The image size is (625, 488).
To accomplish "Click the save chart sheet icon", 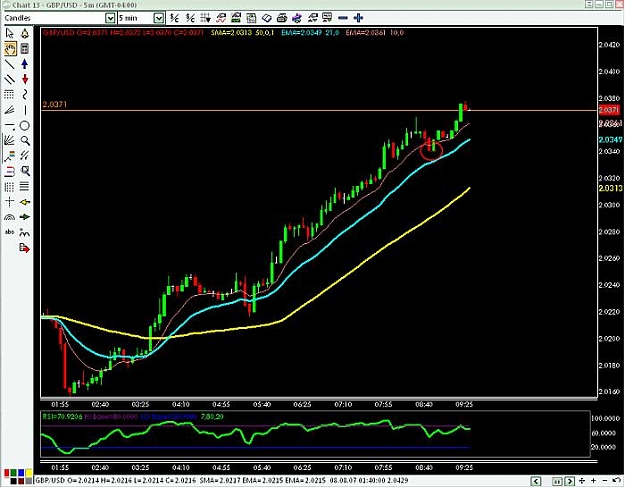I will (x=251, y=18).
